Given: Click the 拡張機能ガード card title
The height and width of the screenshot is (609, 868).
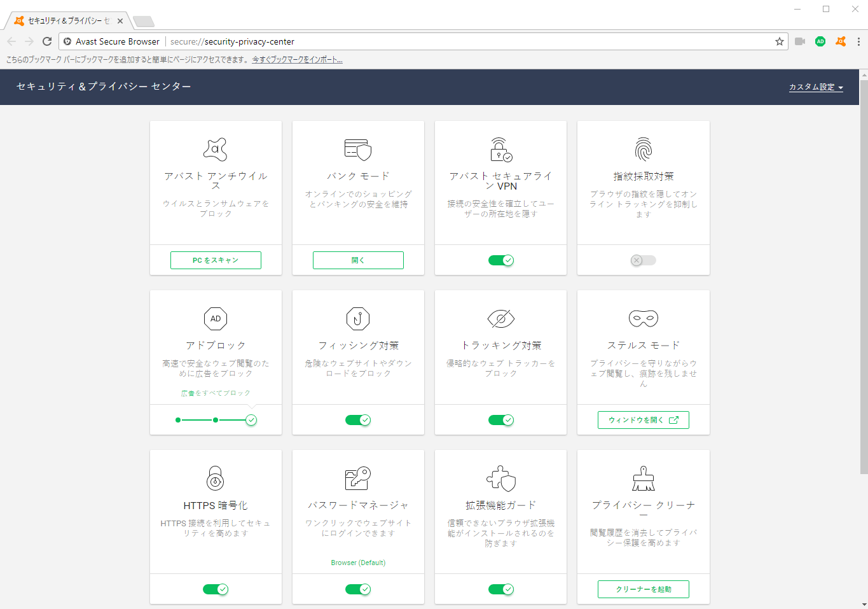Looking at the screenshot, I should coord(501,505).
